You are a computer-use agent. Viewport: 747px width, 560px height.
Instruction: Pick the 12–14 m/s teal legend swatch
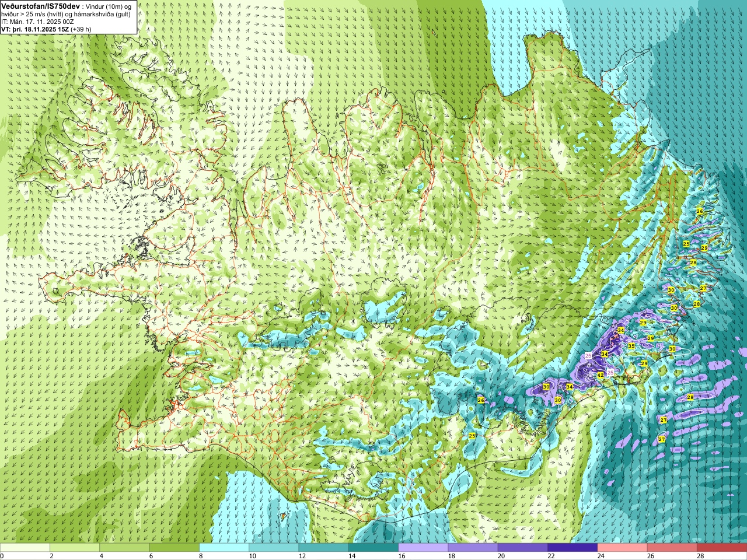tap(324, 548)
